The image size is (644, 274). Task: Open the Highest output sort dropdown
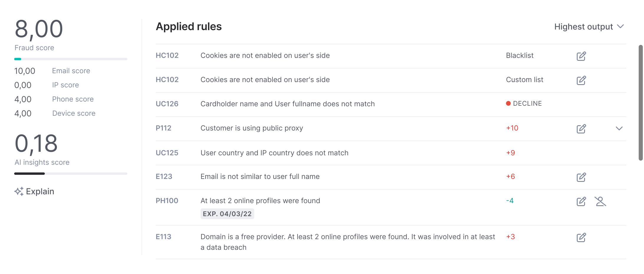589,27
